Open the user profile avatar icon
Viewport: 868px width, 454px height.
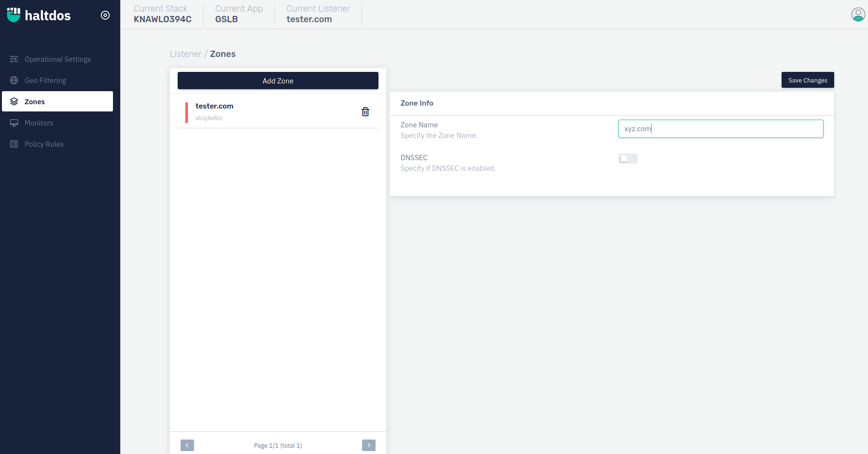click(858, 14)
